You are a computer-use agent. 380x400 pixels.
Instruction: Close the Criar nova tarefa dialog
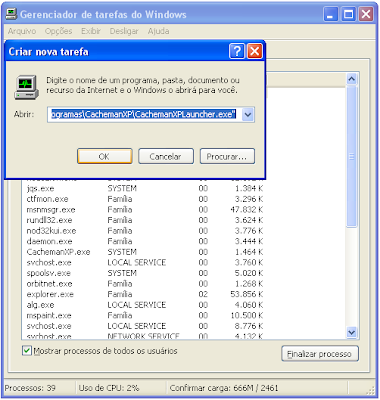pos(255,51)
